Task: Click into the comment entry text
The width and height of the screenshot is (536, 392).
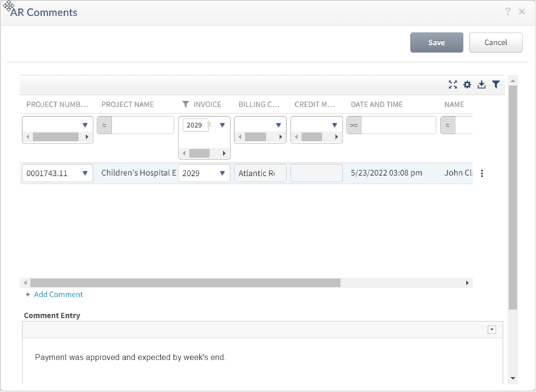Action: click(x=130, y=358)
